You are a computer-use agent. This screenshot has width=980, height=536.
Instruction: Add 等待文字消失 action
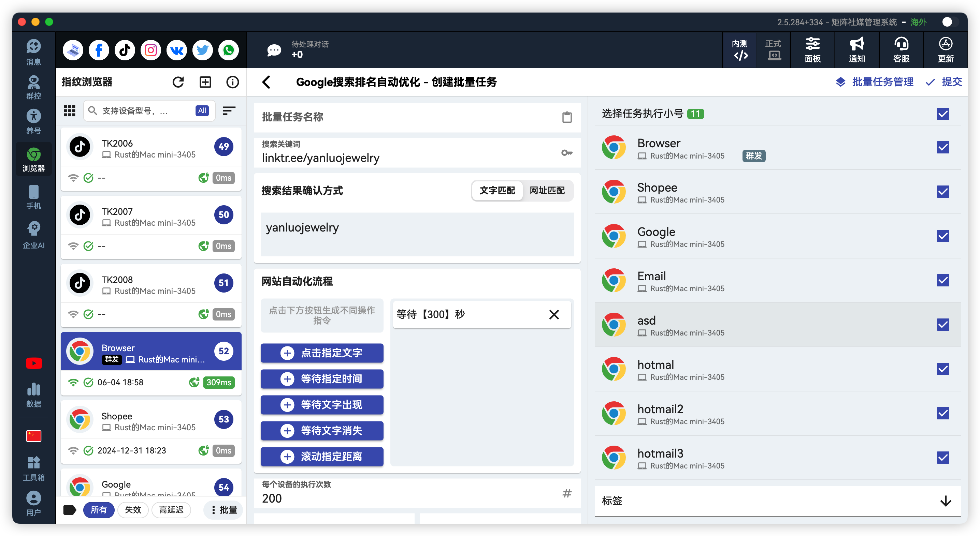[322, 430]
